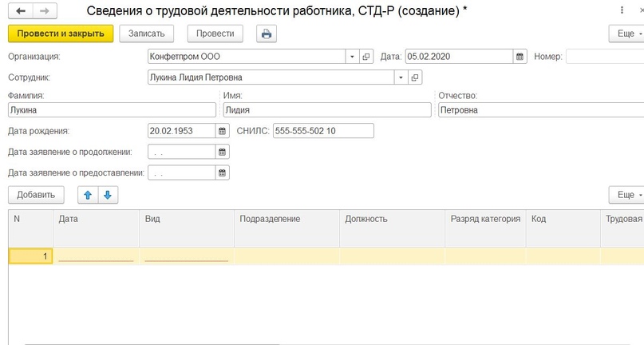Open the organization record via open icon
644x345 pixels.
click(367, 57)
